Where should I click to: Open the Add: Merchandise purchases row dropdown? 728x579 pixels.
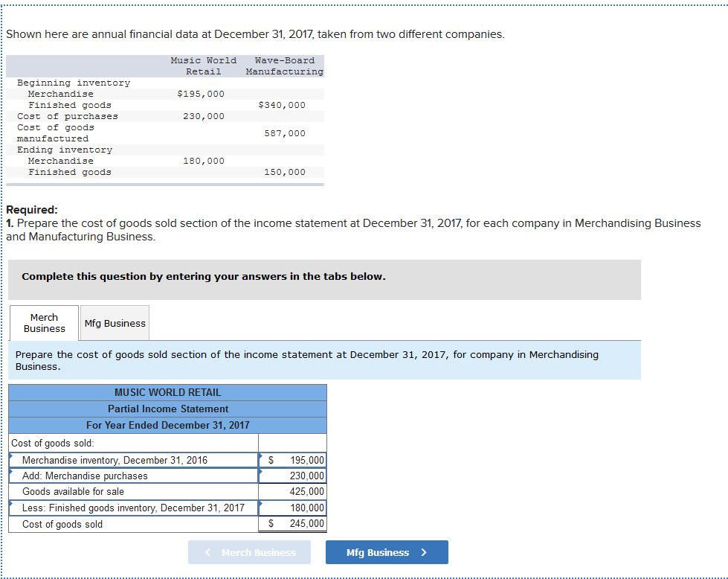point(133,476)
